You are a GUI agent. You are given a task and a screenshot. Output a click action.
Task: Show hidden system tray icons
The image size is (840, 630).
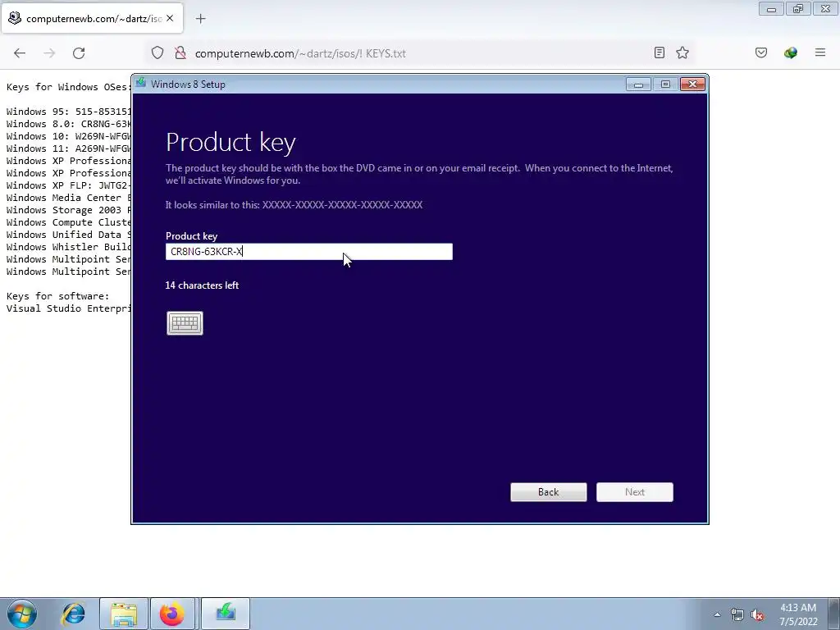pyautogui.click(x=717, y=614)
